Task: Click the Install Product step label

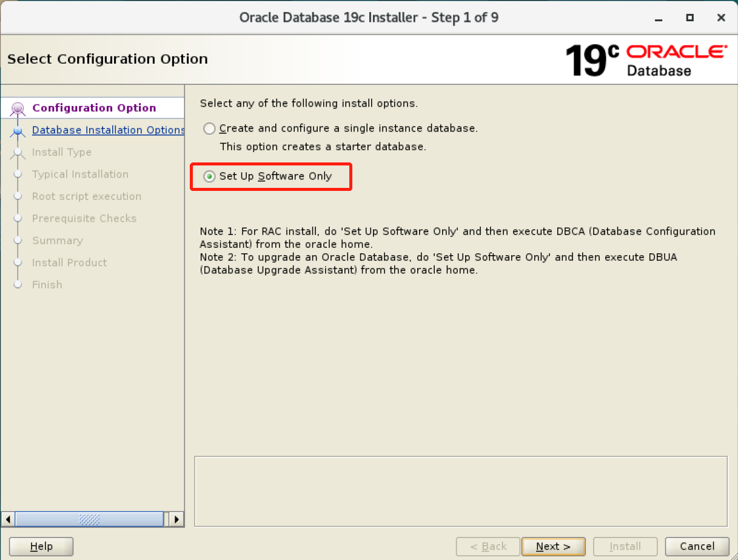Action: [x=69, y=262]
